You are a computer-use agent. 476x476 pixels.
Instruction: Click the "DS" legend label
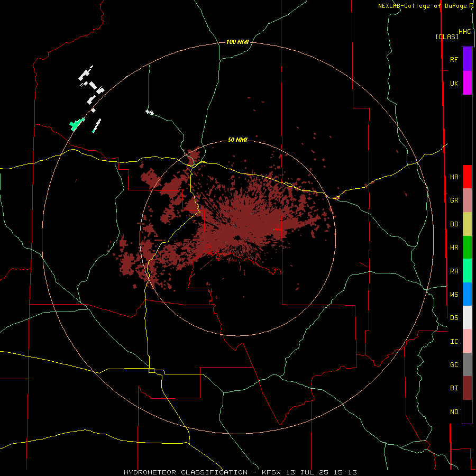pyautogui.click(x=454, y=318)
